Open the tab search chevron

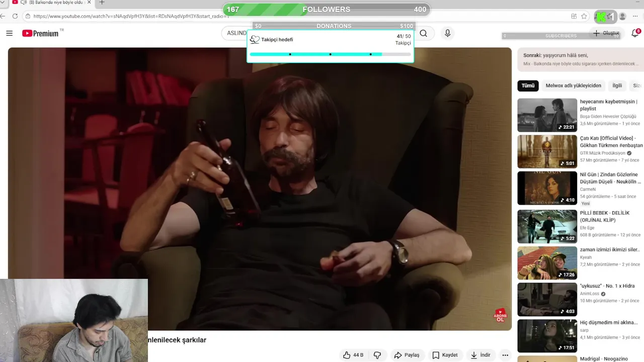coord(3,3)
